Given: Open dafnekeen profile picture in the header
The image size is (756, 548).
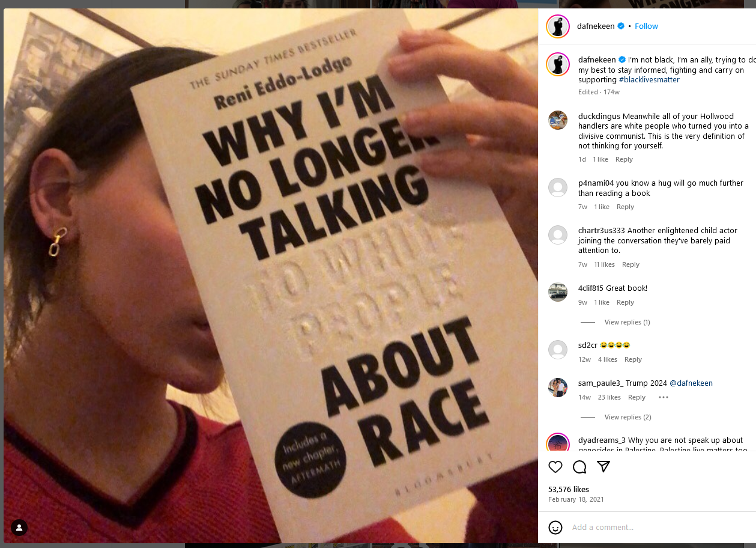Looking at the screenshot, I should [x=558, y=26].
